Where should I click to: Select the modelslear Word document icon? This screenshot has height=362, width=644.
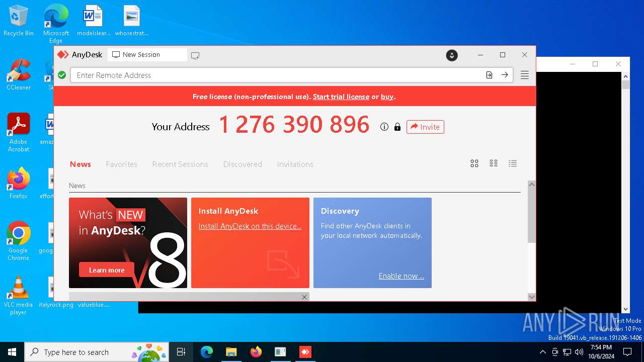(x=93, y=21)
